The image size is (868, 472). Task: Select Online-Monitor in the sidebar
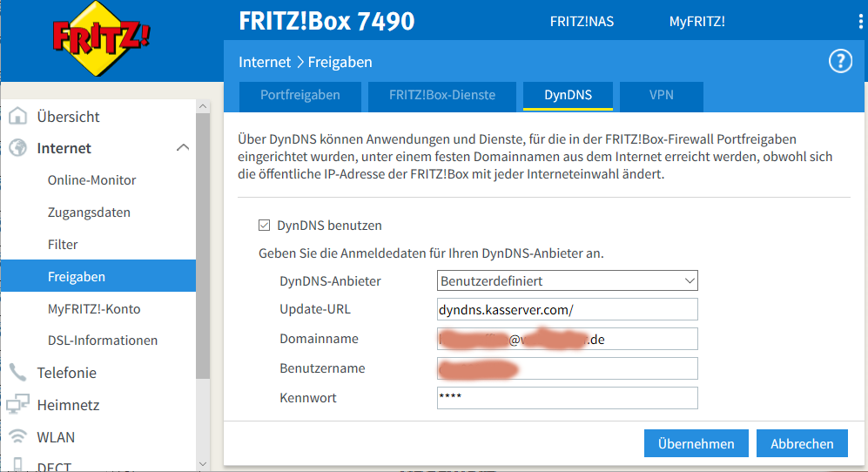click(91, 180)
